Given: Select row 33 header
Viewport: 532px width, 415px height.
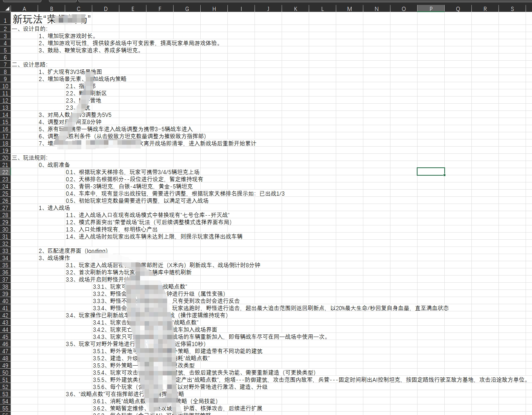Looking at the screenshot, I should tap(5, 251).
